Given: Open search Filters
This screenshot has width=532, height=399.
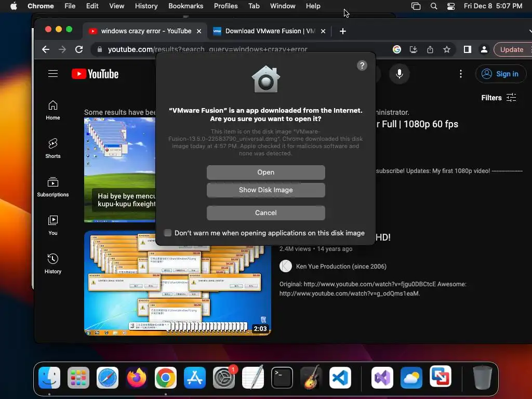Looking at the screenshot, I should click(499, 98).
